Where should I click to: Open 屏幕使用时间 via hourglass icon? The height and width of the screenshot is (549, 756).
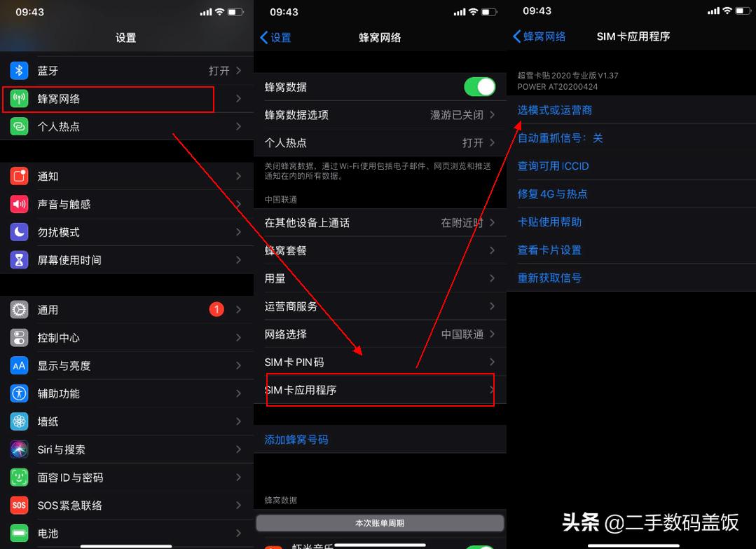click(x=19, y=260)
